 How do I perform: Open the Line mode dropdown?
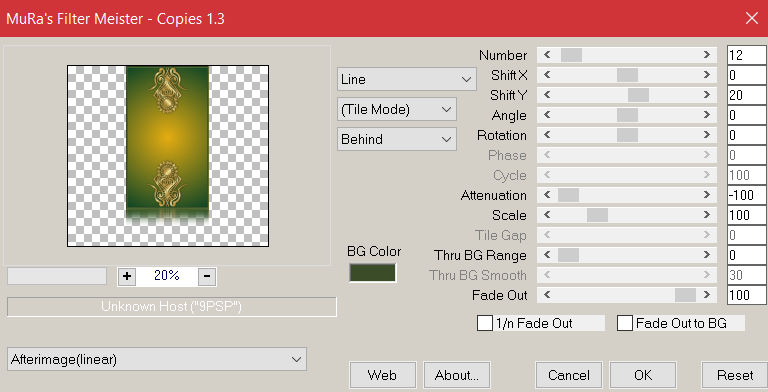click(407, 79)
